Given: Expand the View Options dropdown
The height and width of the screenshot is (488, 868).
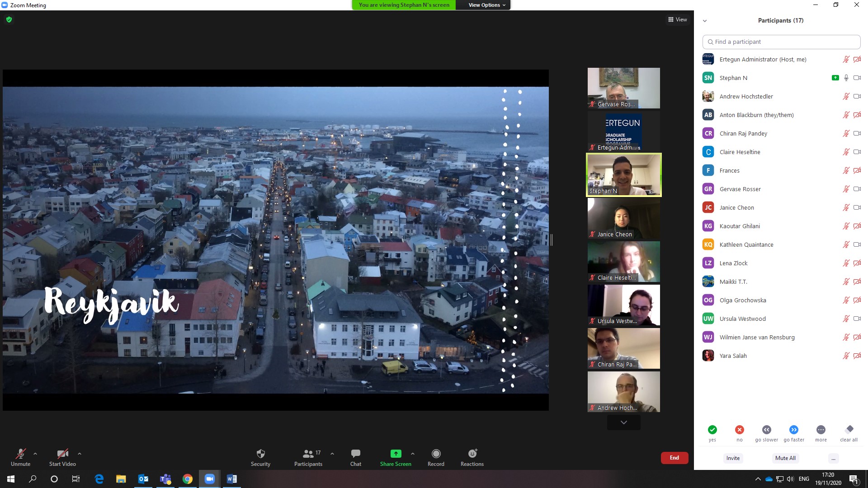Looking at the screenshot, I should point(487,5).
